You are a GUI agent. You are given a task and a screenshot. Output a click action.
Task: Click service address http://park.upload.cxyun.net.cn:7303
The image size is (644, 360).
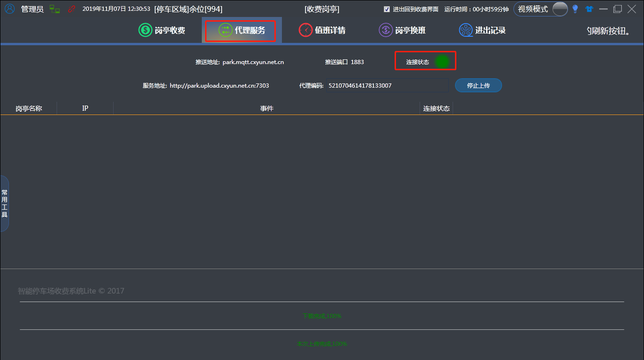pyautogui.click(x=219, y=85)
